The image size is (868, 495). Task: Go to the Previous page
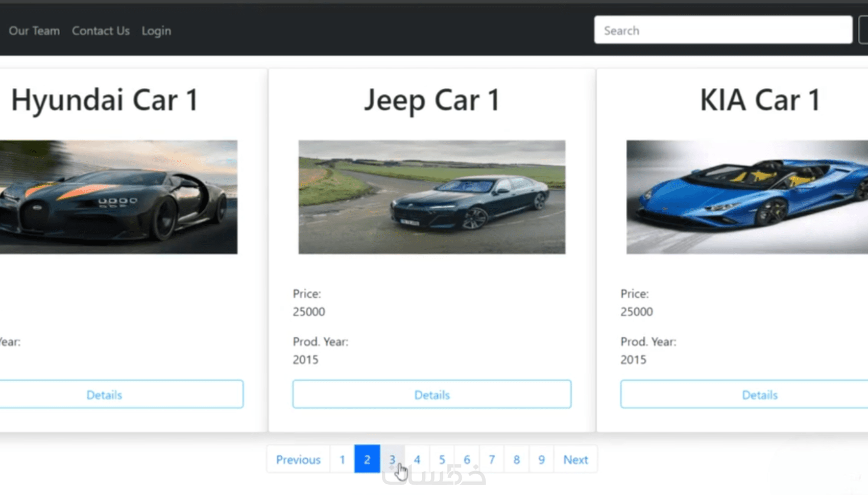(298, 459)
